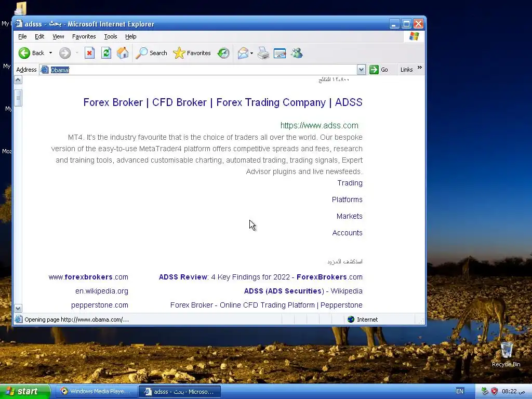Click the folder icon on desktop top-left
This screenshot has width=532, height=399.
tap(21, 8)
